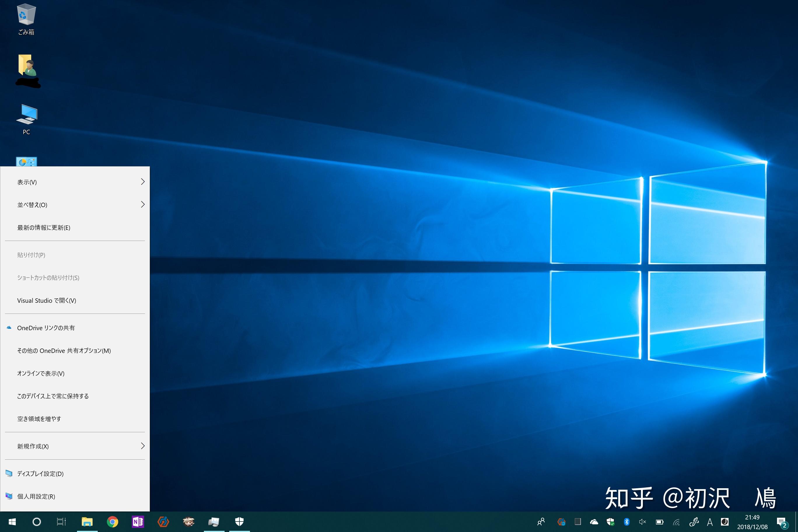
Task: Click the Cortana circle icon on taskbar
Action: [x=37, y=522]
